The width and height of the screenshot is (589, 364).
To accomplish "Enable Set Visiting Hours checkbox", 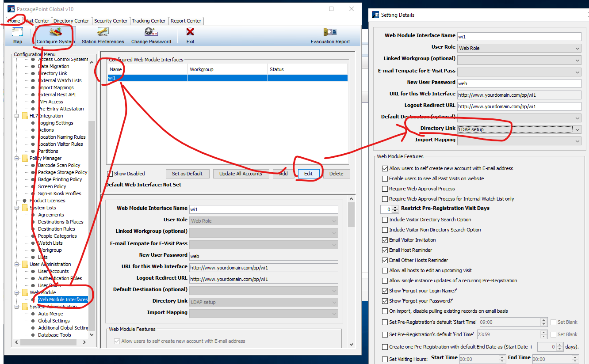I will [x=385, y=359].
